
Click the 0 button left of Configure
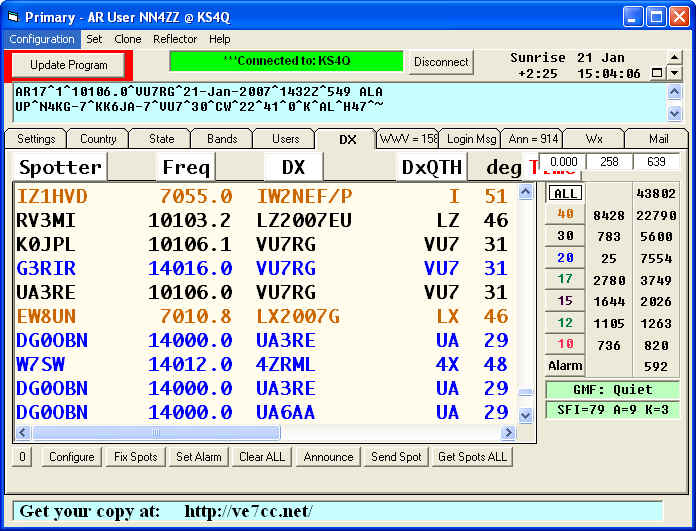coord(22,457)
